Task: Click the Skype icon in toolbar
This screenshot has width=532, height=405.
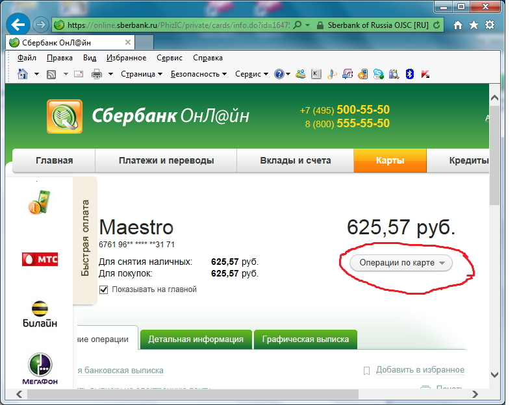Action: 378,74
